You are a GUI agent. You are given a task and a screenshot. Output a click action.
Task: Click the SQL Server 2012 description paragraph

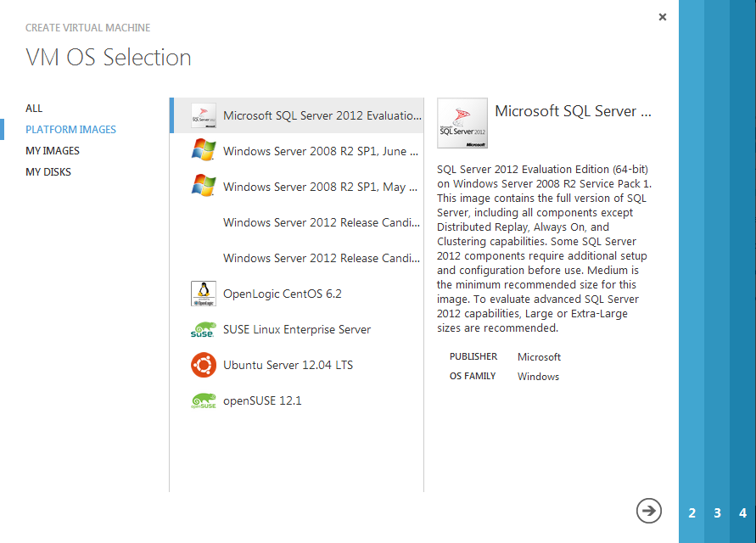pos(545,249)
